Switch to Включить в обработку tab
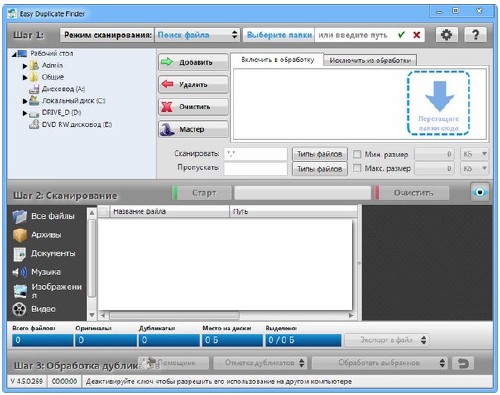This screenshot has width=500, height=395. [x=277, y=60]
